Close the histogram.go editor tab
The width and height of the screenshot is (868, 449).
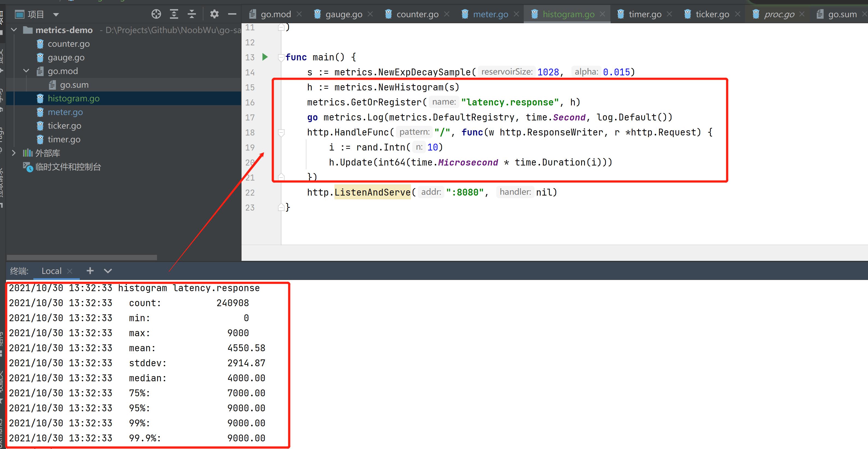602,14
